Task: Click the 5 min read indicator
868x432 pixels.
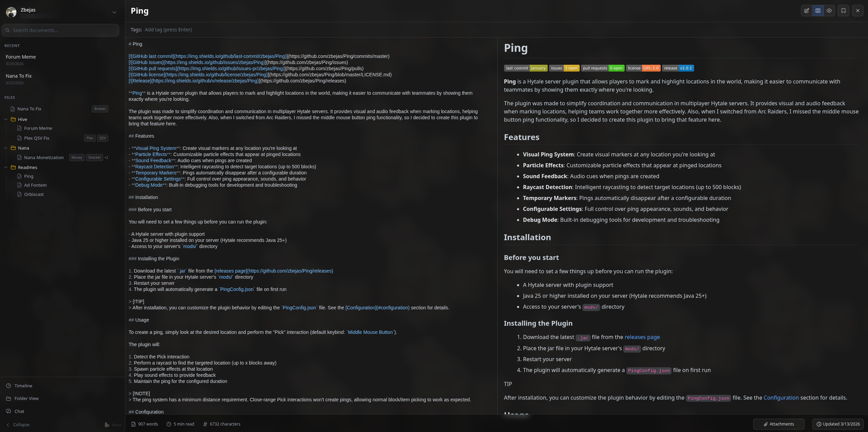Action: pyautogui.click(x=180, y=424)
